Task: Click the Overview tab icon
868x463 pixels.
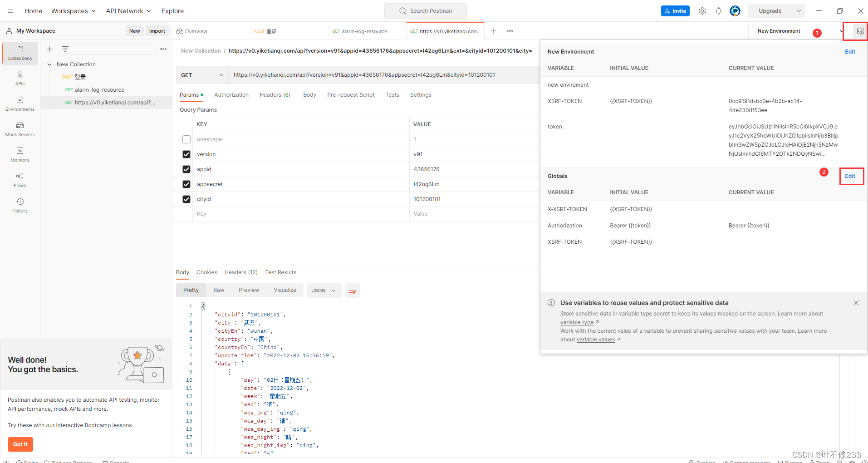Action: tap(180, 31)
